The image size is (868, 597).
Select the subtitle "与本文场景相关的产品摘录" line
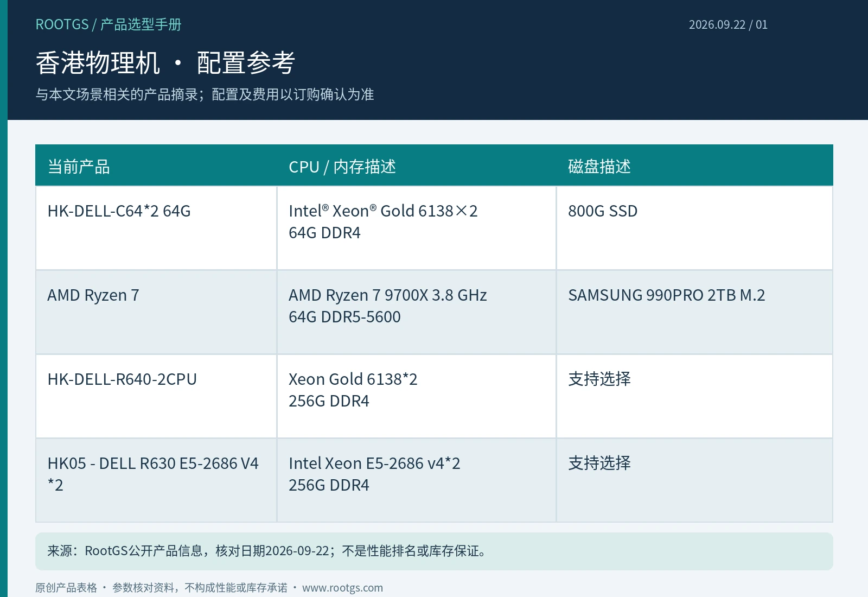point(205,94)
